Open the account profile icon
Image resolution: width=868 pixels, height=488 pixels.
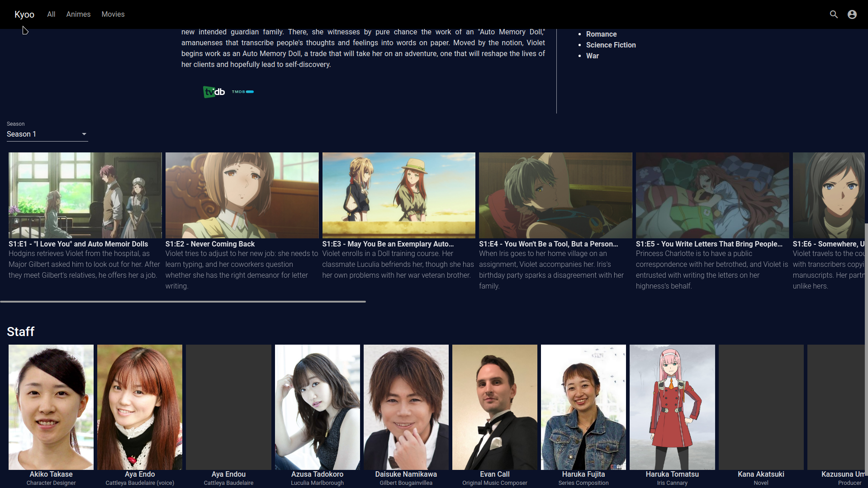(x=852, y=14)
